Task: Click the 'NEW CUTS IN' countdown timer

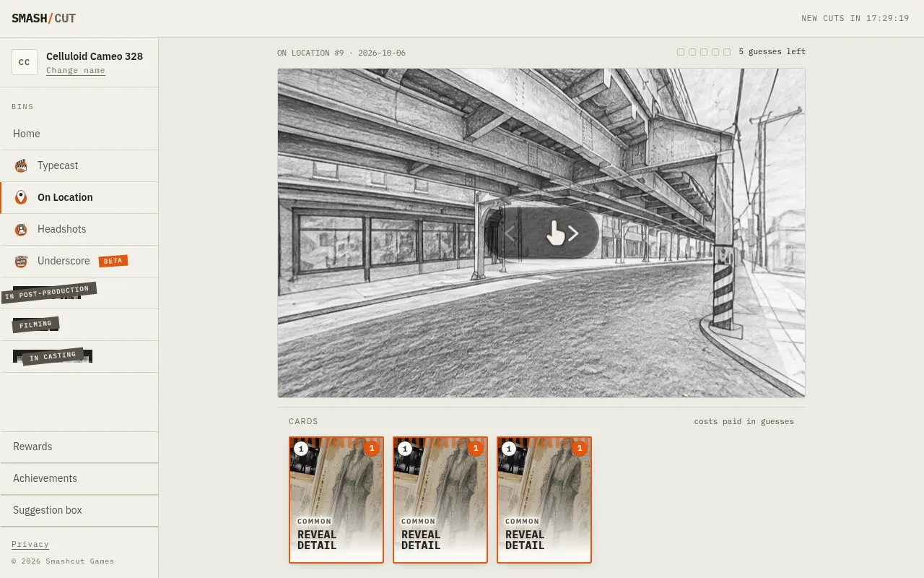Action: [855, 18]
